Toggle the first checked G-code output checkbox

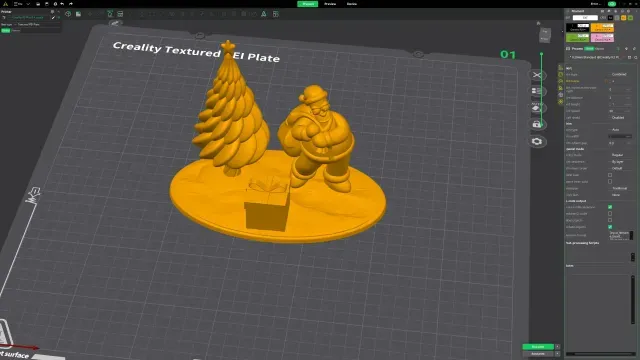point(610,207)
